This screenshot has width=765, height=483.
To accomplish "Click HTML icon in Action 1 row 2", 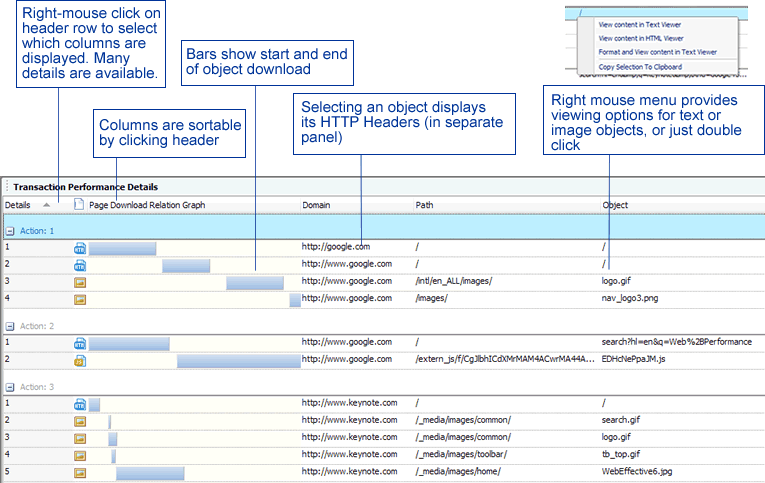I will pyautogui.click(x=80, y=266).
